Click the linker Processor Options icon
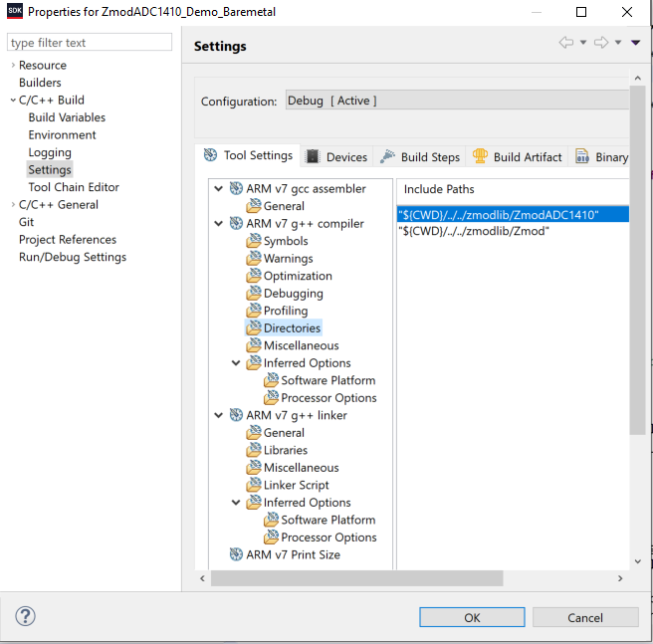The image size is (653, 644). point(271,537)
